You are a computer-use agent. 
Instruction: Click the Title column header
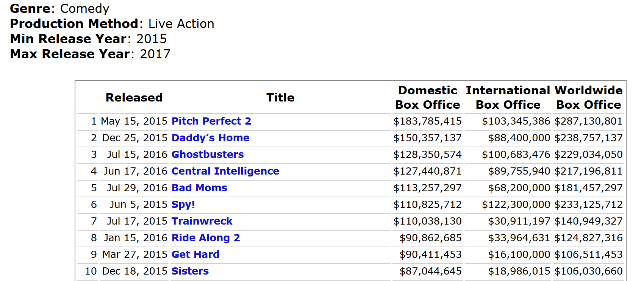click(280, 98)
